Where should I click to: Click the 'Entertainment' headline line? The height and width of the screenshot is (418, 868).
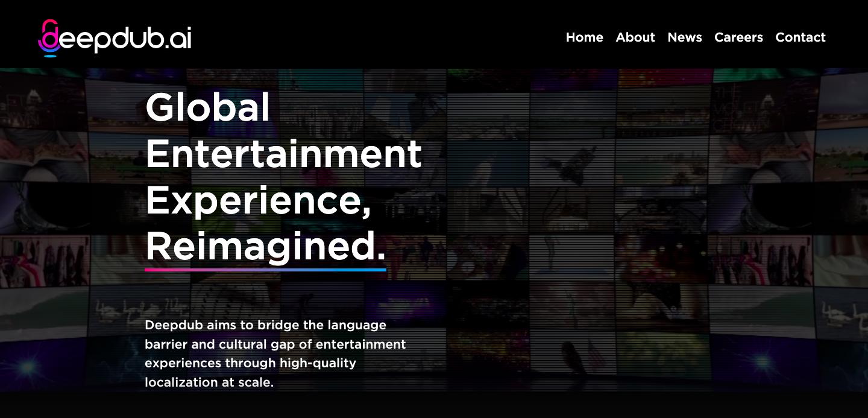283,153
